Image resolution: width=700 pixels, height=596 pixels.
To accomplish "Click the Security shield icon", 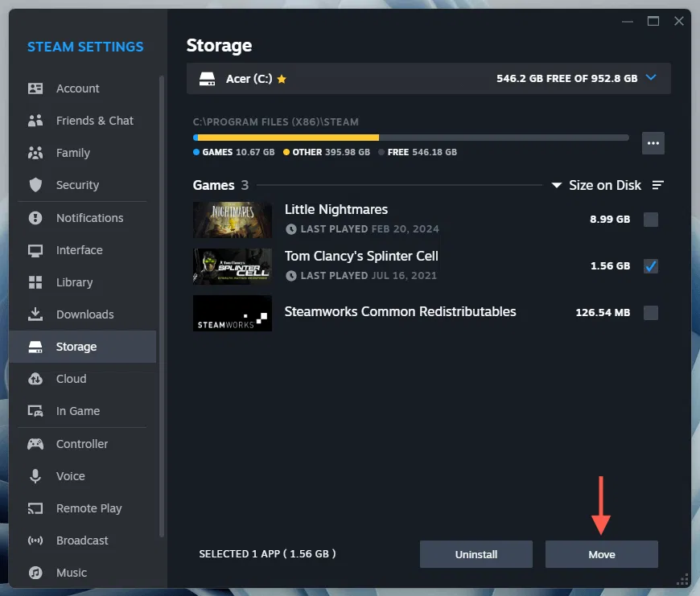I will tap(35, 185).
